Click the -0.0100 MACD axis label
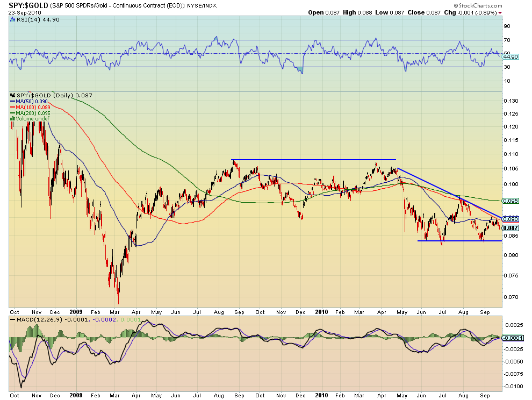Viewport: 532px width, 400px height. tap(513, 387)
